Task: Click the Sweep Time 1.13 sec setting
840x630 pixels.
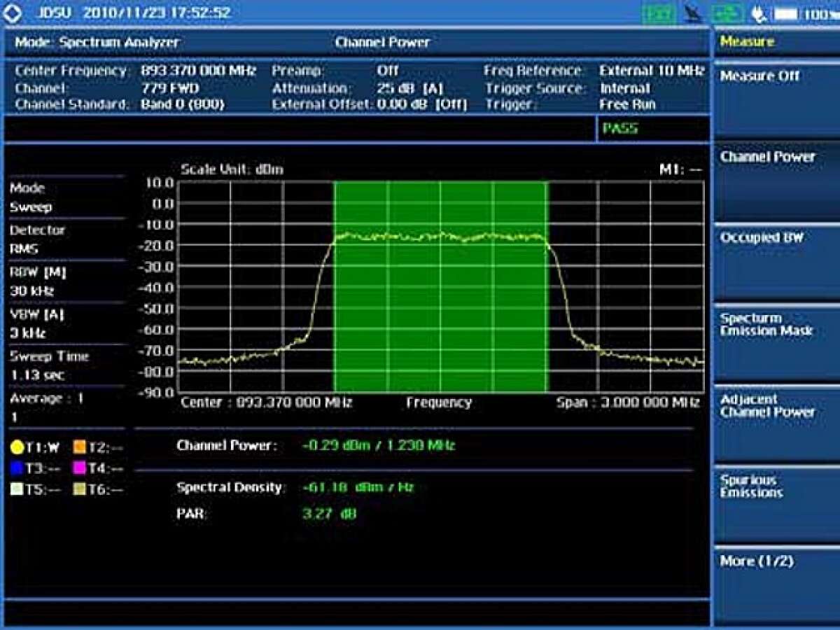Action: coord(66,365)
